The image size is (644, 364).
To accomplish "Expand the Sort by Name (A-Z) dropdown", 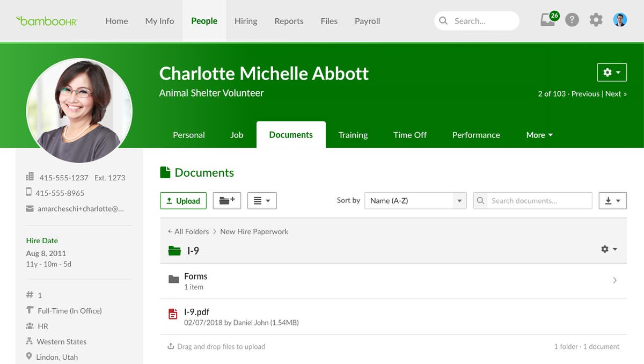I will 415,200.
